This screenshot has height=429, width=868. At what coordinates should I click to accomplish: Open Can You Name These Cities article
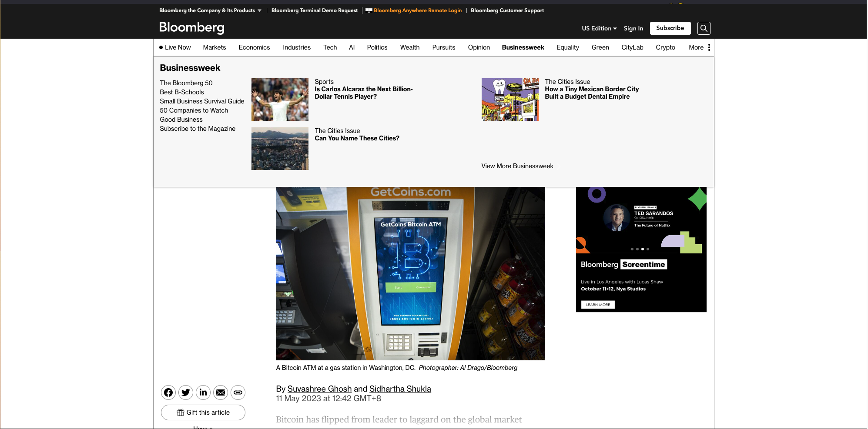[357, 138]
